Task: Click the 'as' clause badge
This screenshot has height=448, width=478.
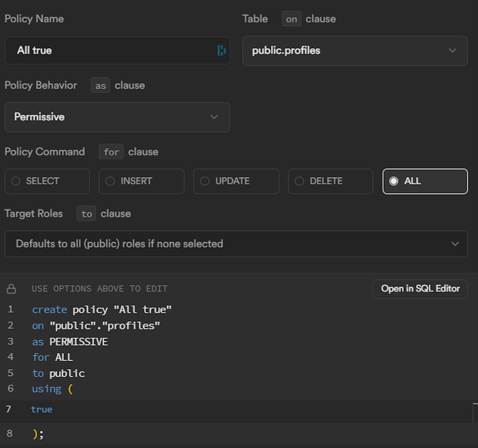Action: [x=100, y=86]
